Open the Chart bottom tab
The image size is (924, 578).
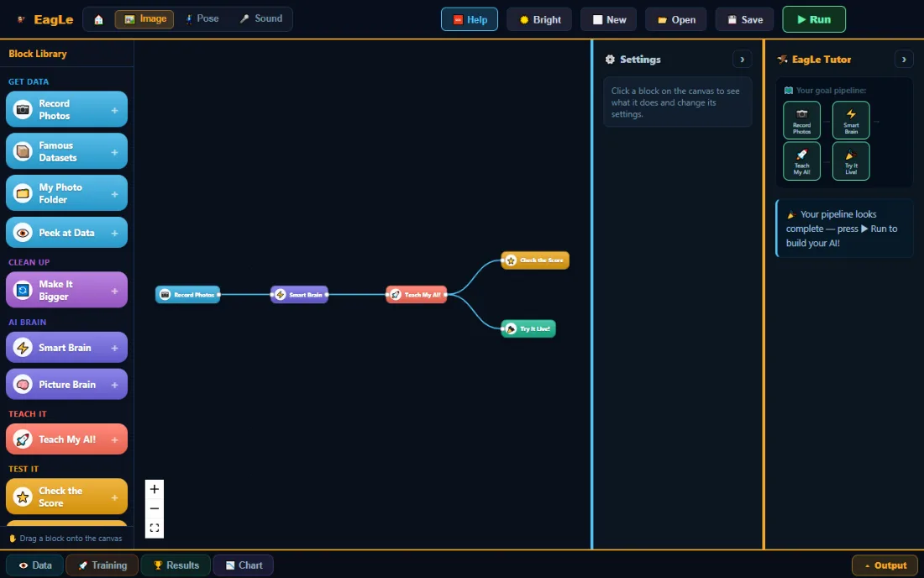(243, 565)
